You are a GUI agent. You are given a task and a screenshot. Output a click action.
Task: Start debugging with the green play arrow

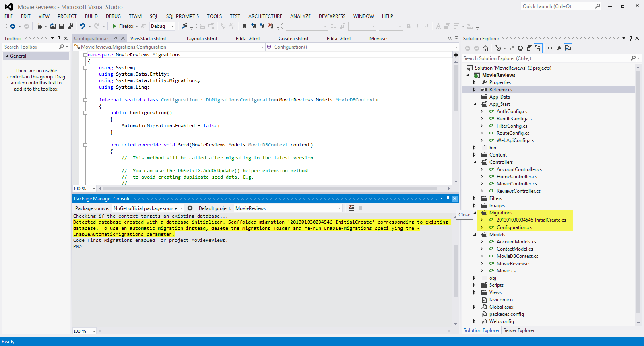coord(114,26)
